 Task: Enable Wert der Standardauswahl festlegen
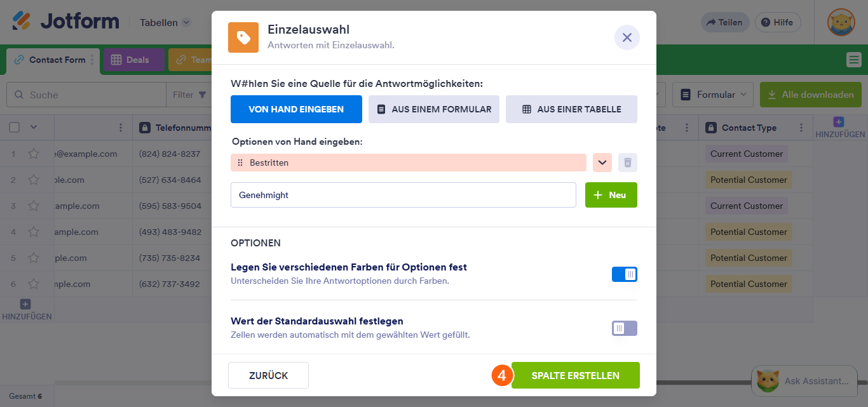(624, 328)
